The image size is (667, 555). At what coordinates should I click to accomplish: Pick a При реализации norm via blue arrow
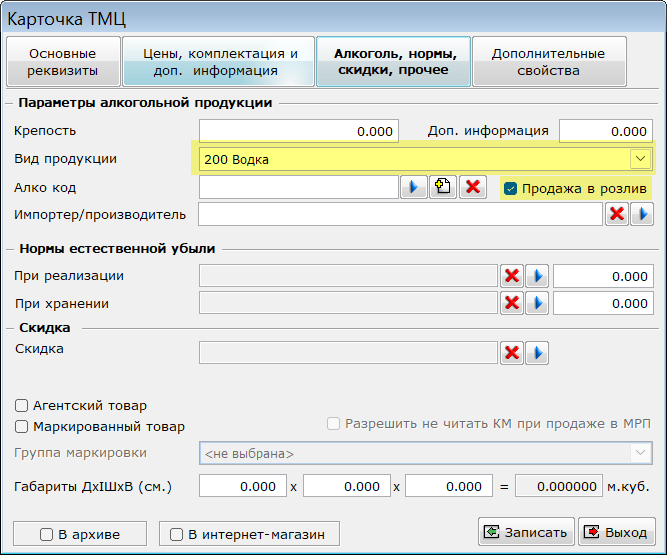click(537, 276)
